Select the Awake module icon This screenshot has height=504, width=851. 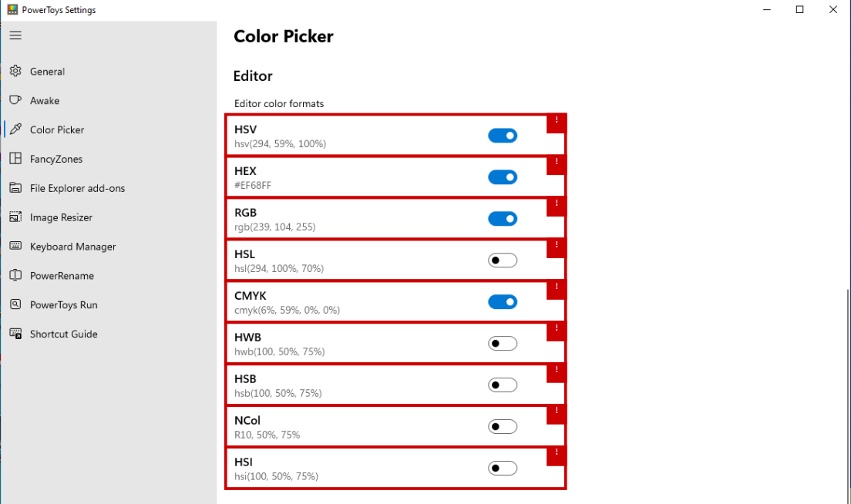16,100
